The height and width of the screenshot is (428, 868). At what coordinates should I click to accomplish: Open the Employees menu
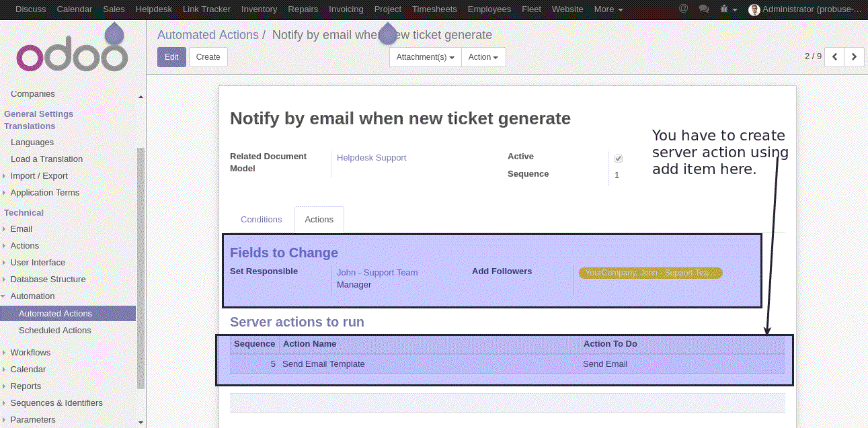[489, 9]
